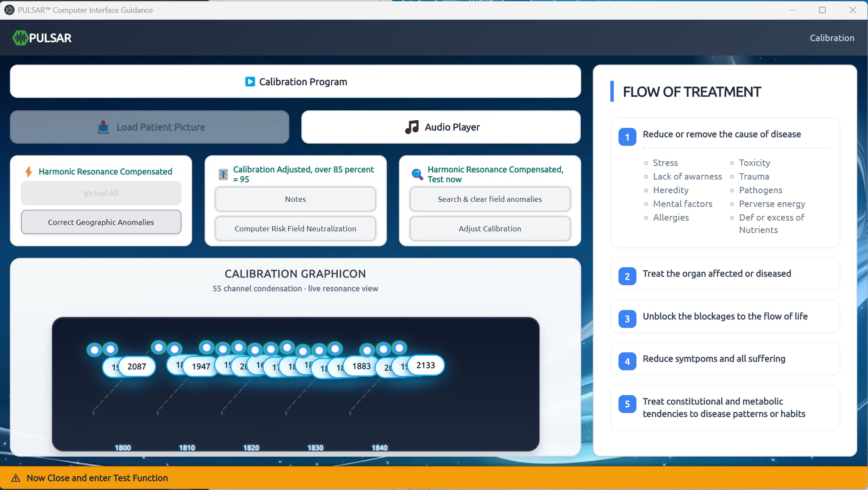Click 'Reduce or remove the cause of disease'

tap(722, 134)
